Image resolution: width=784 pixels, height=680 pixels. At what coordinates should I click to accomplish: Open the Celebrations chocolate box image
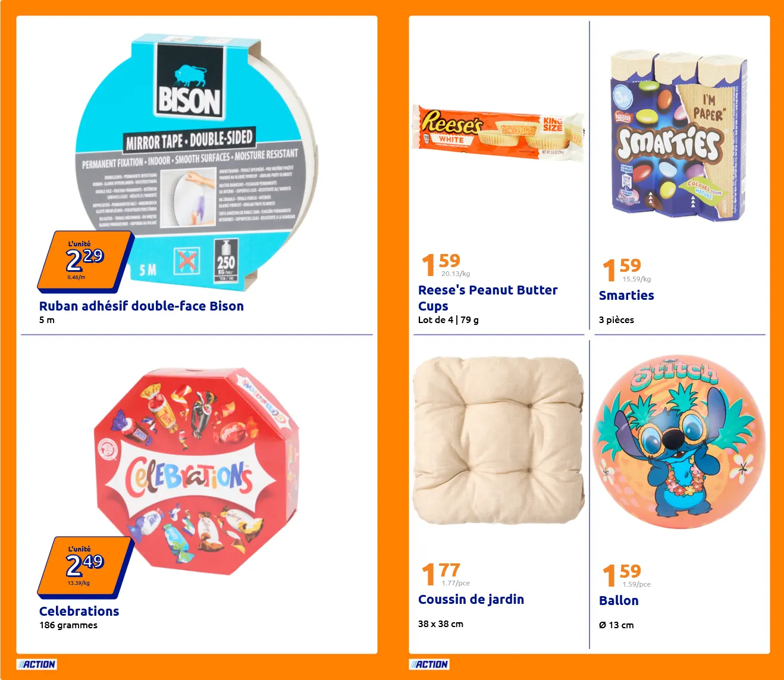coord(196,470)
